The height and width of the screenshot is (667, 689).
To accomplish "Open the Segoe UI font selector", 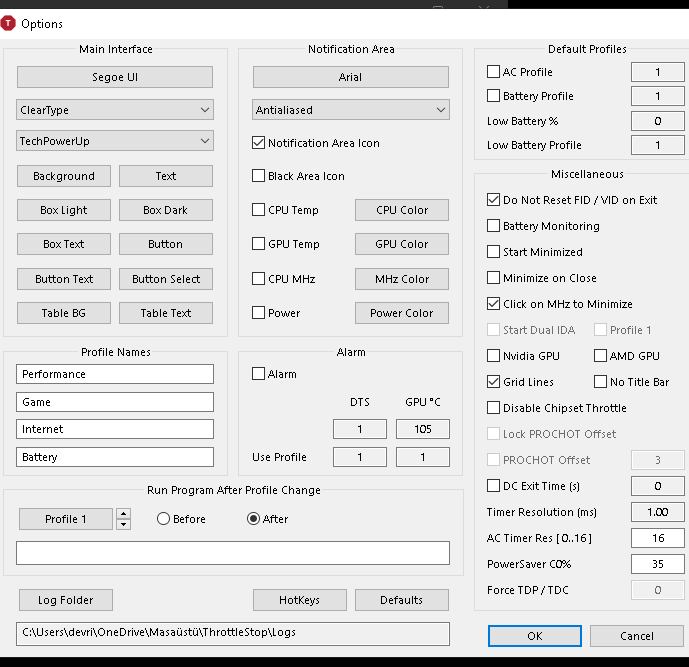I will [x=115, y=77].
